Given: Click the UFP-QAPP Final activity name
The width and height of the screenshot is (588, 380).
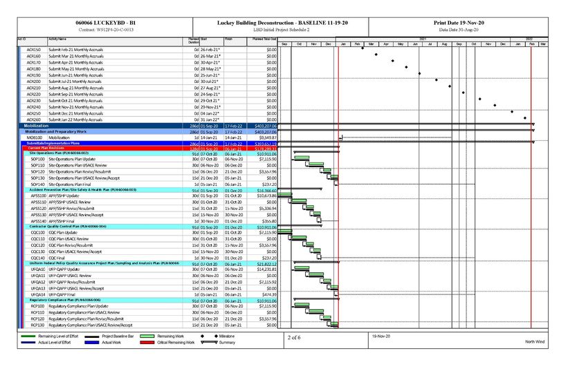Looking at the screenshot, I should 62,294.
